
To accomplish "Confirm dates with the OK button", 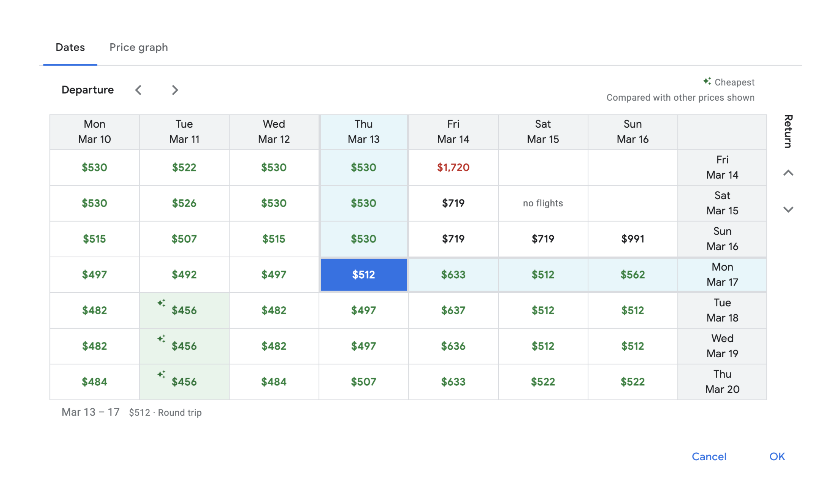I will (777, 456).
